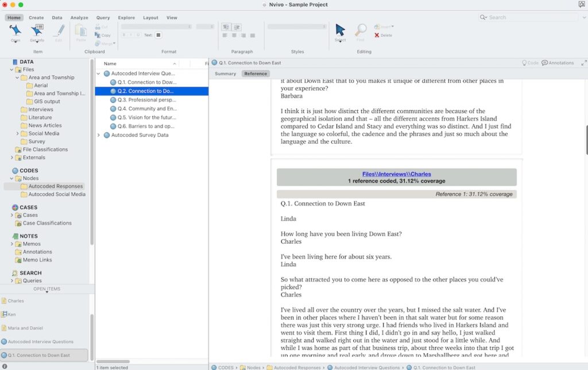This screenshot has height=370, width=588.
Task: Expand the Social Media folder
Action: [18, 133]
